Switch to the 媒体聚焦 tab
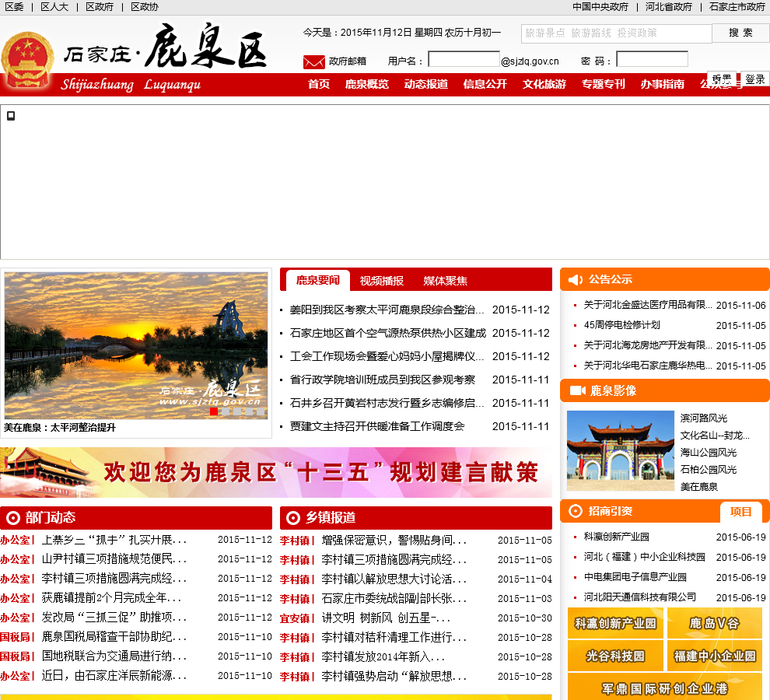The height and width of the screenshot is (700, 770). click(445, 281)
